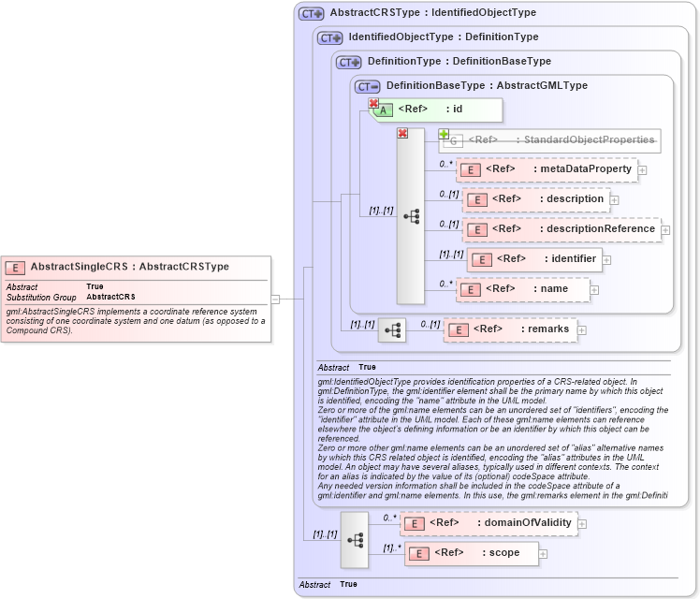The image size is (700, 599).
Task: Click the gml:IdentifiedObjectType documentation text
Action: coord(493,438)
